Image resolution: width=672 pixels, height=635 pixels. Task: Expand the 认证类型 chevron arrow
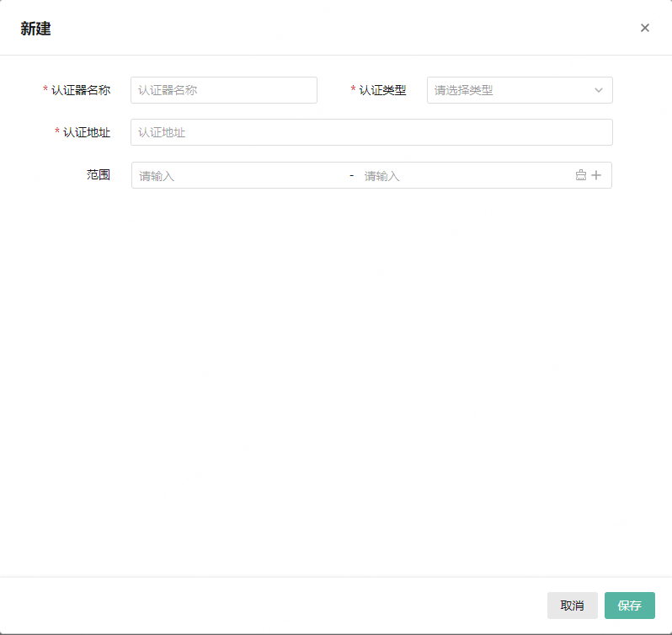pos(599,90)
